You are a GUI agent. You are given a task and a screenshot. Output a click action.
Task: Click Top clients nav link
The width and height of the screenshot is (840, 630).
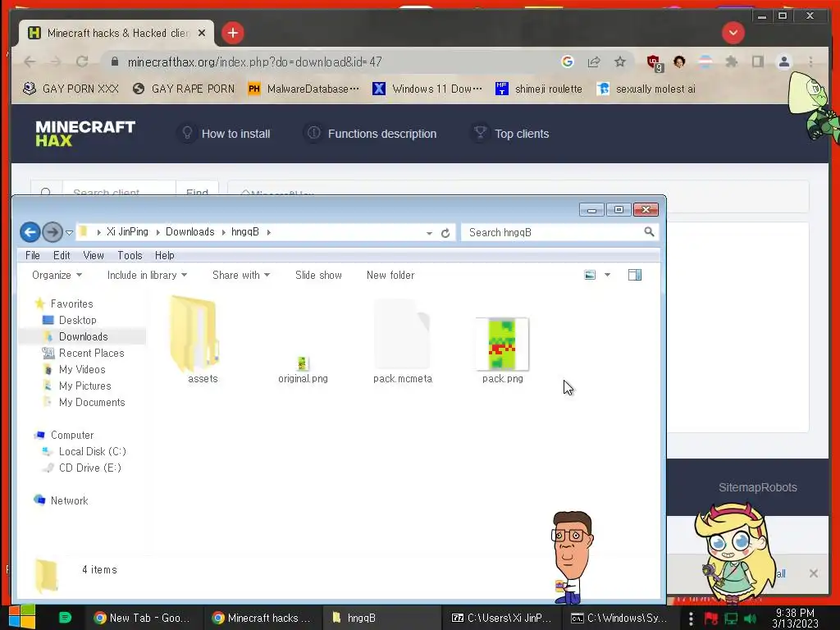pyautogui.click(x=510, y=134)
